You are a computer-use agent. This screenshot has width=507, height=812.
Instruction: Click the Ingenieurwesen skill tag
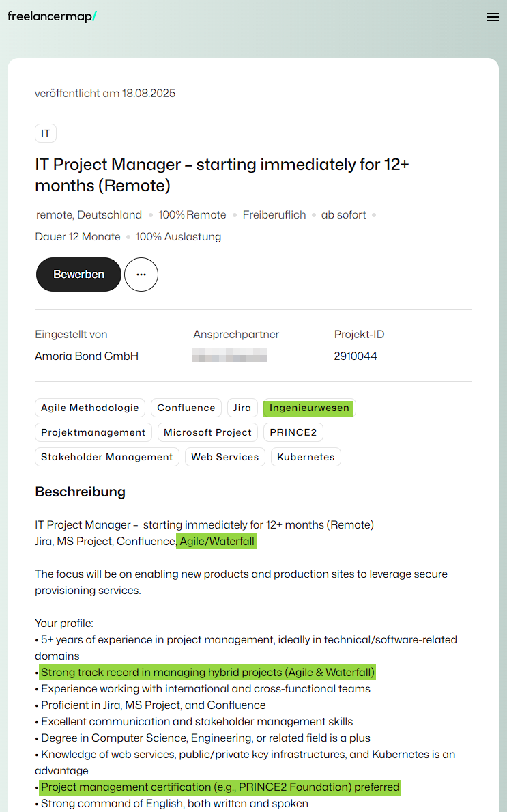click(309, 408)
